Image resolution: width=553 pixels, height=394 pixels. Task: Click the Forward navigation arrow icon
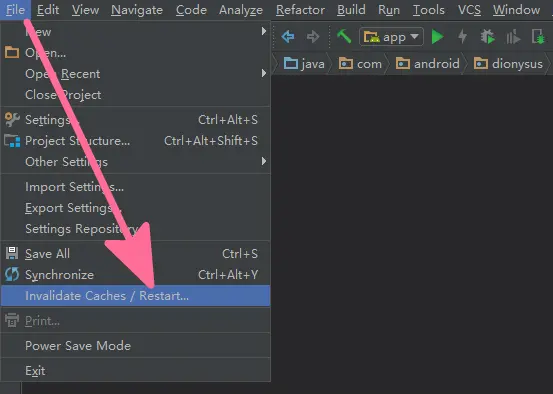coord(313,36)
